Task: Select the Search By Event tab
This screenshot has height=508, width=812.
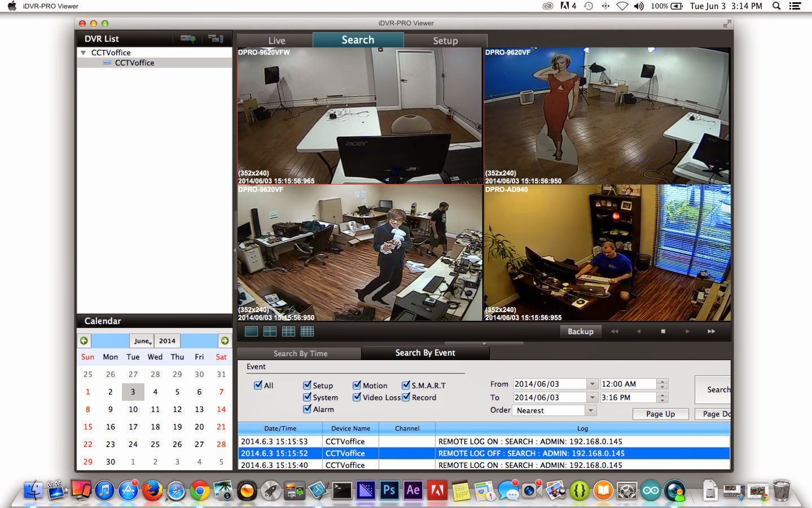Action: (425, 353)
